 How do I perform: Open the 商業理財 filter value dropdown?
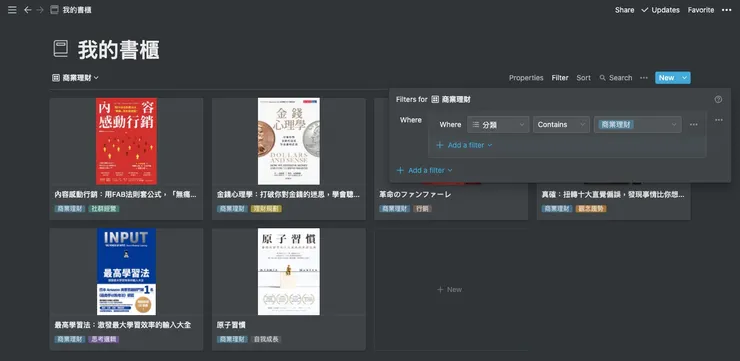click(638, 125)
